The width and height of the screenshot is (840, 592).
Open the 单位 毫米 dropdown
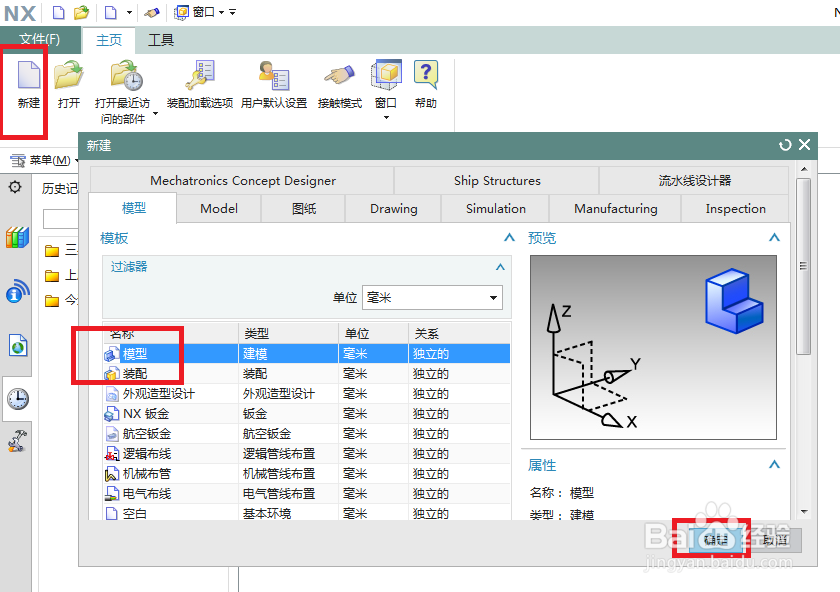432,297
